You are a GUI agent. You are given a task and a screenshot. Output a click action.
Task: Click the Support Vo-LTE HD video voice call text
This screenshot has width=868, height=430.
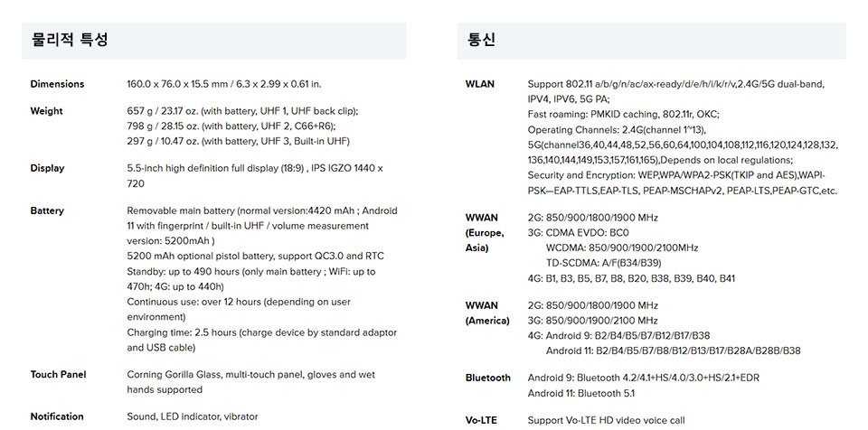coord(606,421)
